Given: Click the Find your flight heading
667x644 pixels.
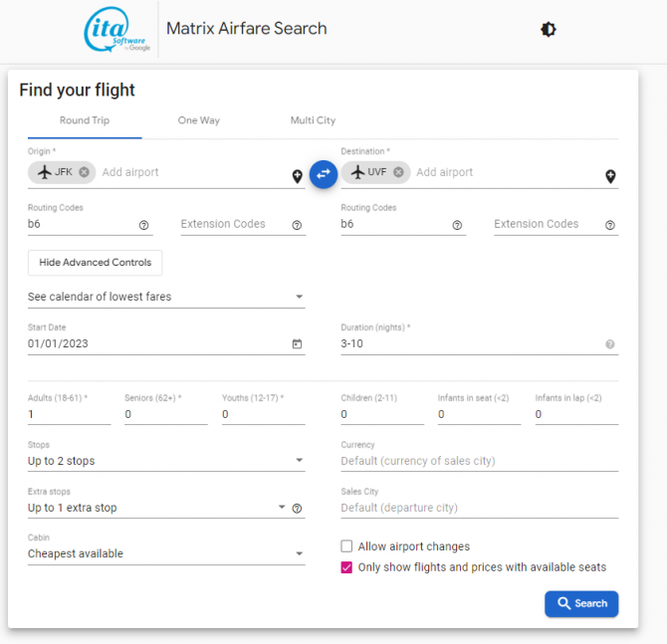Looking at the screenshot, I should [x=77, y=91].
